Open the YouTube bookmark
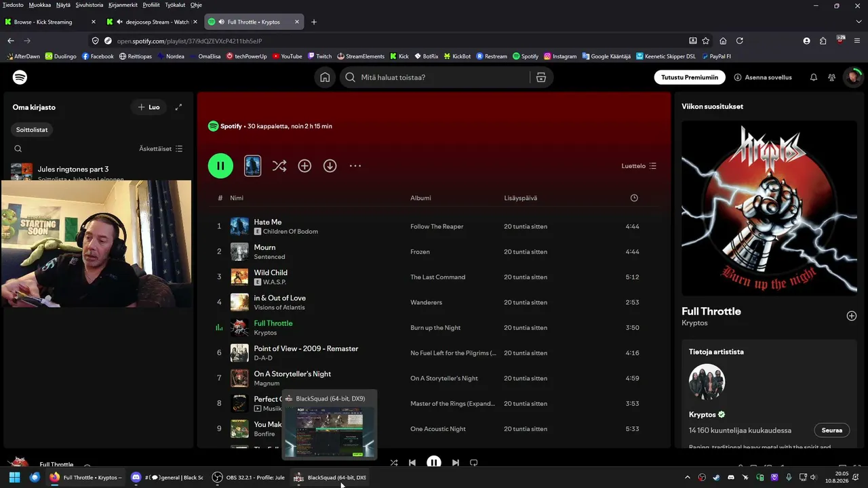The width and height of the screenshot is (868, 488). [x=287, y=56]
